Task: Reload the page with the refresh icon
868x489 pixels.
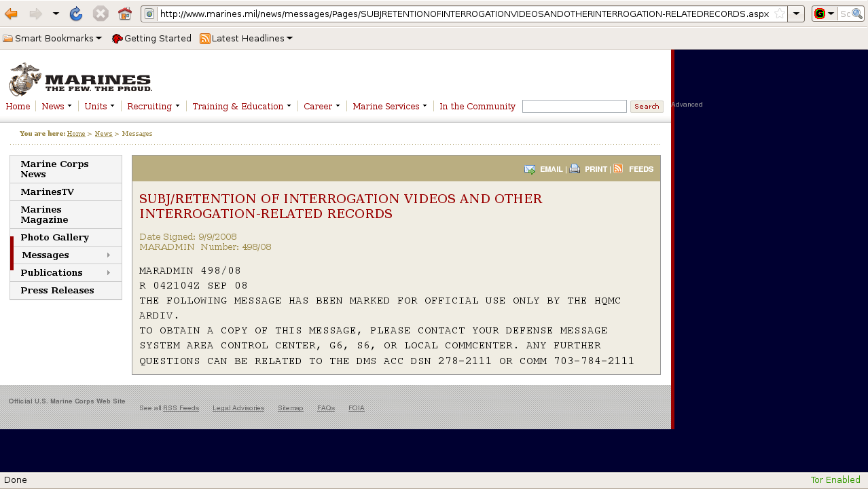Action: pos(76,14)
